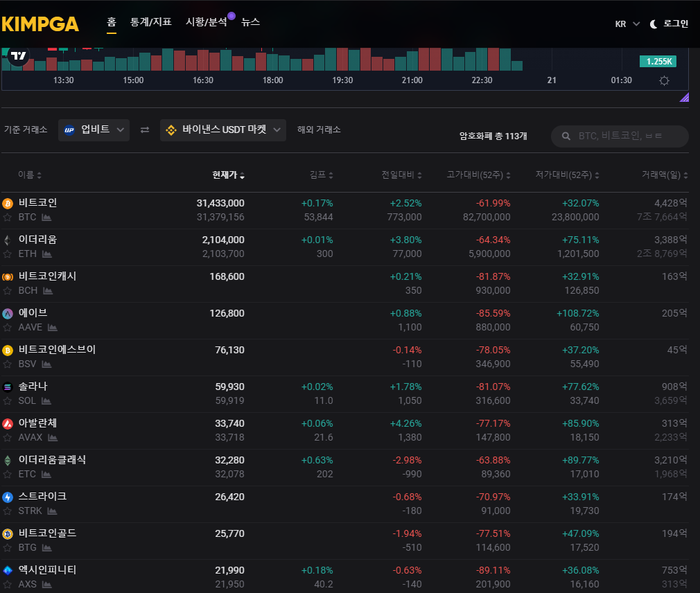Image resolution: width=700 pixels, height=593 pixels.
Task: Click 암호화폐 총 113개 text
Action: coord(493,136)
